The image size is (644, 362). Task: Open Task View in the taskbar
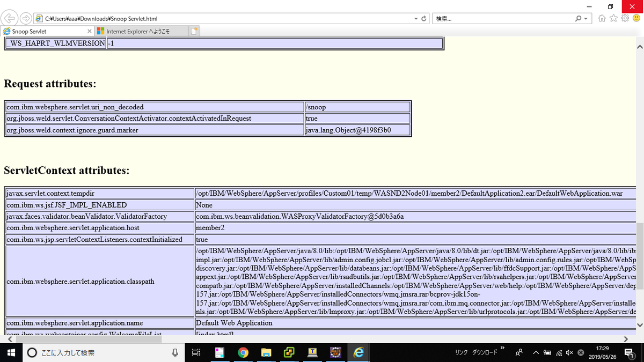[196, 352]
